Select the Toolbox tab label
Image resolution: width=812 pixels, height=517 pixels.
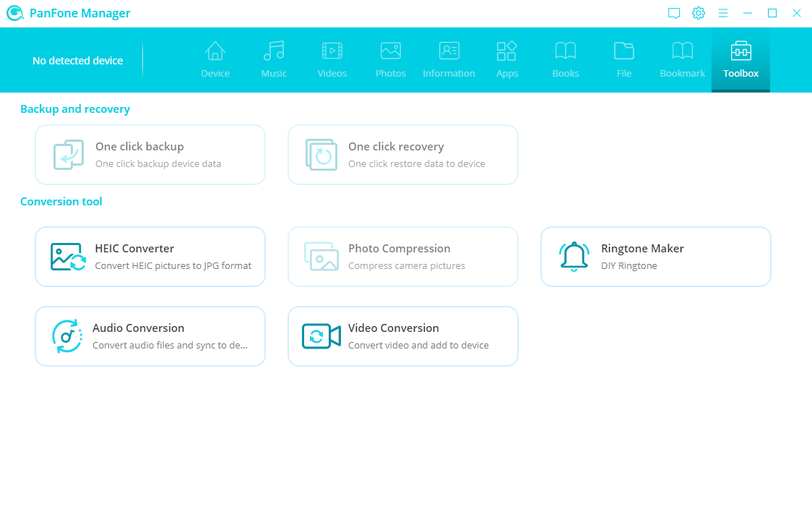coord(741,74)
